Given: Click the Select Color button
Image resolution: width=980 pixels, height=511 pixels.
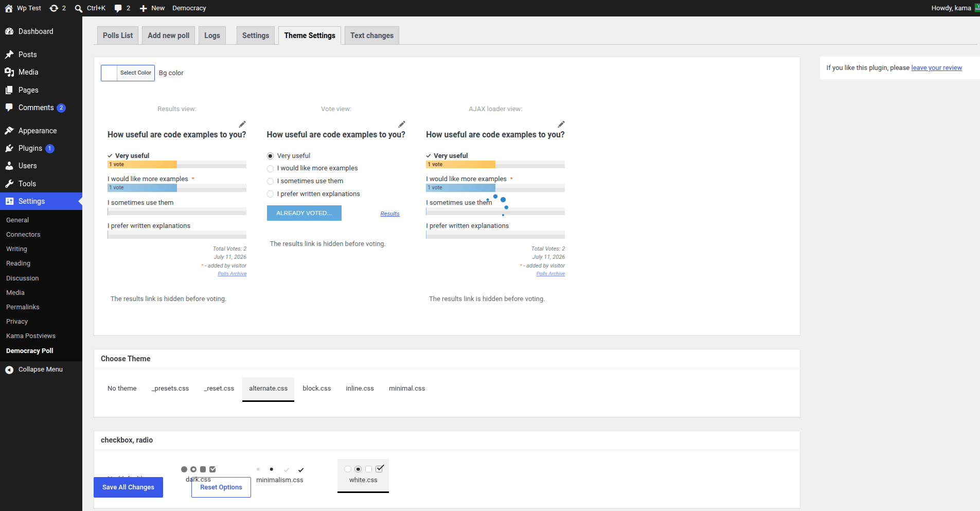Looking at the screenshot, I should point(136,73).
